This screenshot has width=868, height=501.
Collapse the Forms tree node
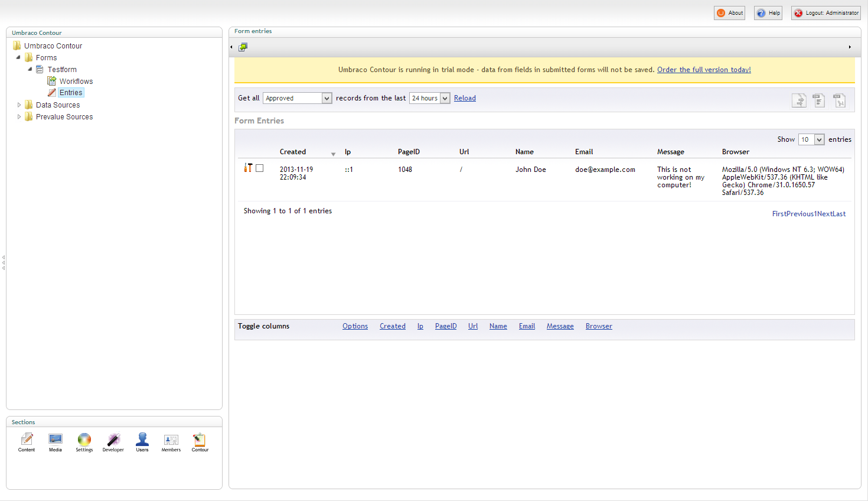click(x=18, y=57)
